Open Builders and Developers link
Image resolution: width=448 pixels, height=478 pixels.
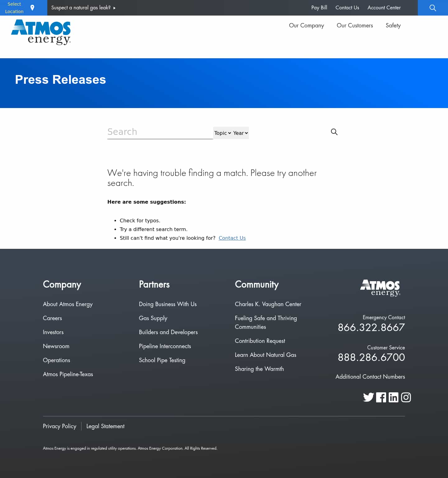168,332
